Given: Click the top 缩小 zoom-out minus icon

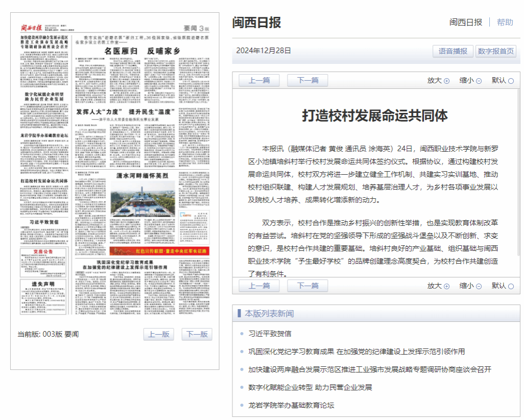Looking at the screenshot, I should [x=479, y=81].
